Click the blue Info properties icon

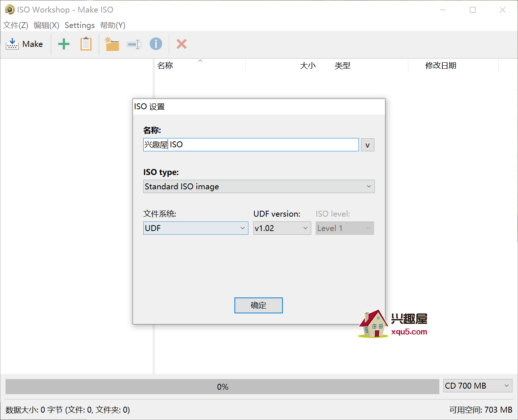pyautogui.click(x=156, y=44)
